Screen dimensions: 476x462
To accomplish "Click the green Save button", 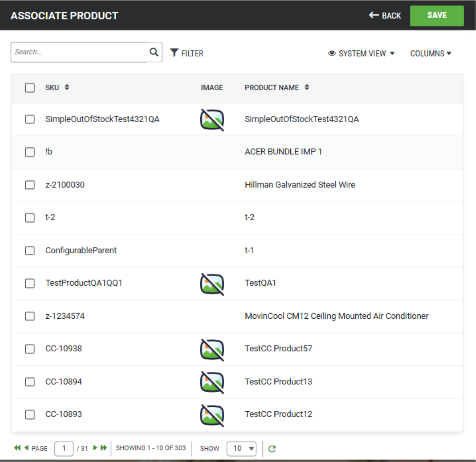I will tap(437, 15).
